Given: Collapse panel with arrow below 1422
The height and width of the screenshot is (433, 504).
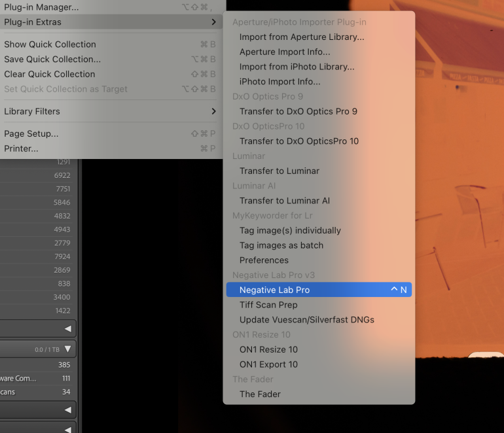Looking at the screenshot, I should coord(68,328).
